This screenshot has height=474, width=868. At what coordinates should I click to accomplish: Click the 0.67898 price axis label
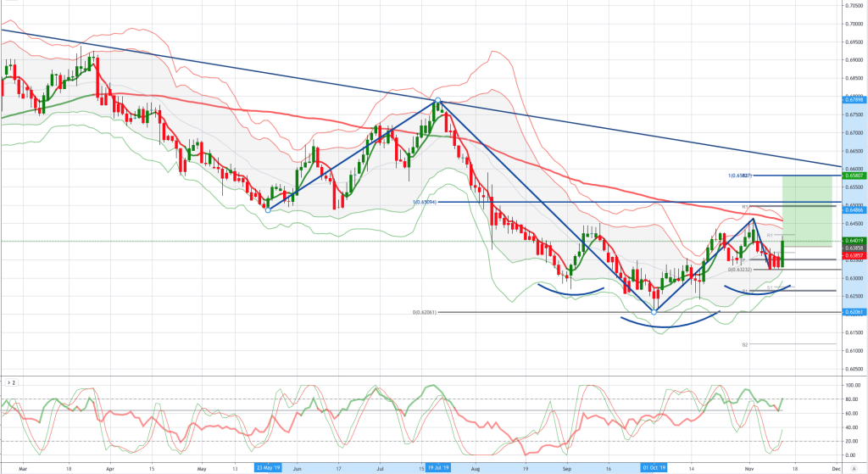[854, 100]
